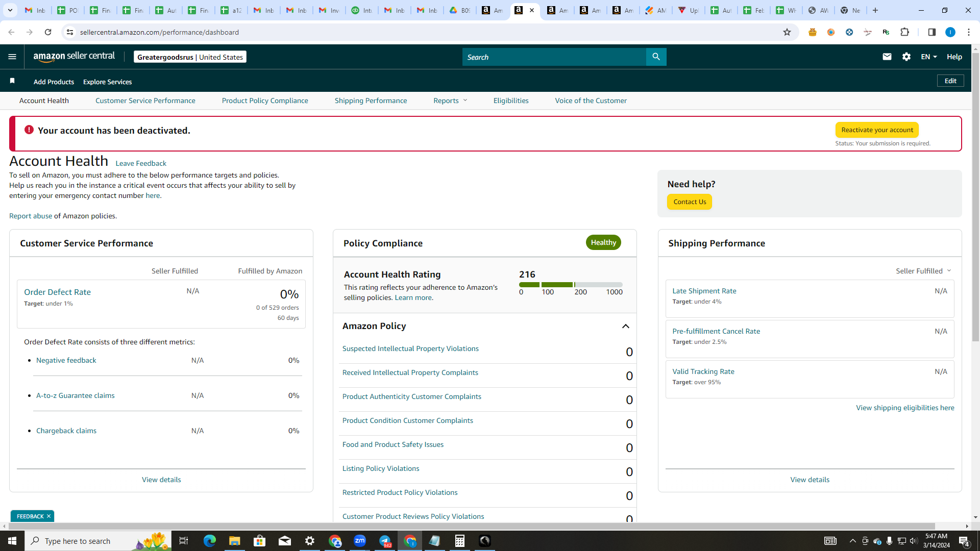The width and height of the screenshot is (980, 551).
Task: Open the Calculator from the taskbar
Action: coord(460,541)
